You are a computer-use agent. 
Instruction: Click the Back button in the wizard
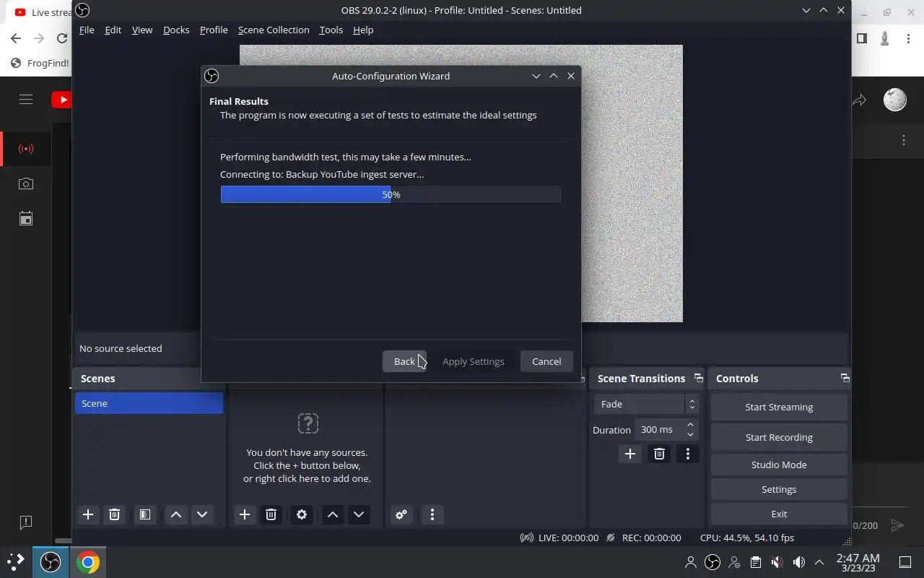[404, 361]
